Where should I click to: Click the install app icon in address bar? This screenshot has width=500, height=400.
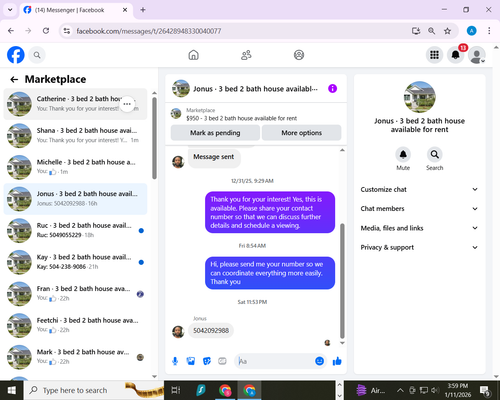click(x=416, y=31)
